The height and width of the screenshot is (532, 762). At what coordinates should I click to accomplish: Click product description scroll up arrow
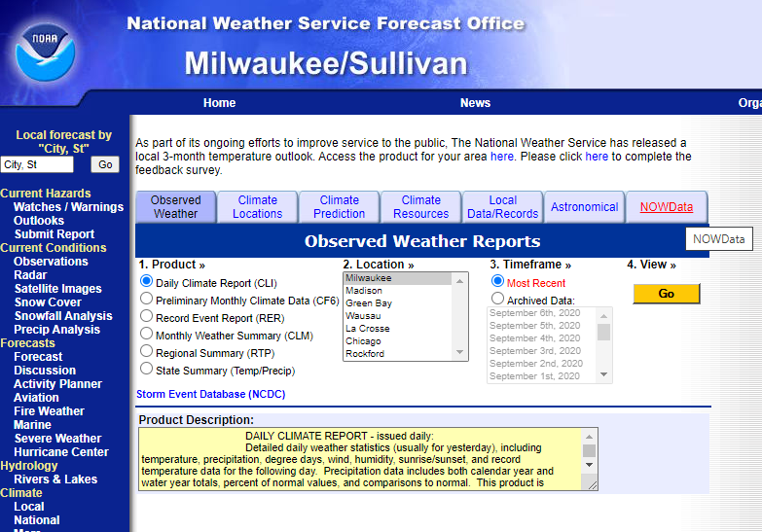pyautogui.click(x=589, y=437)
